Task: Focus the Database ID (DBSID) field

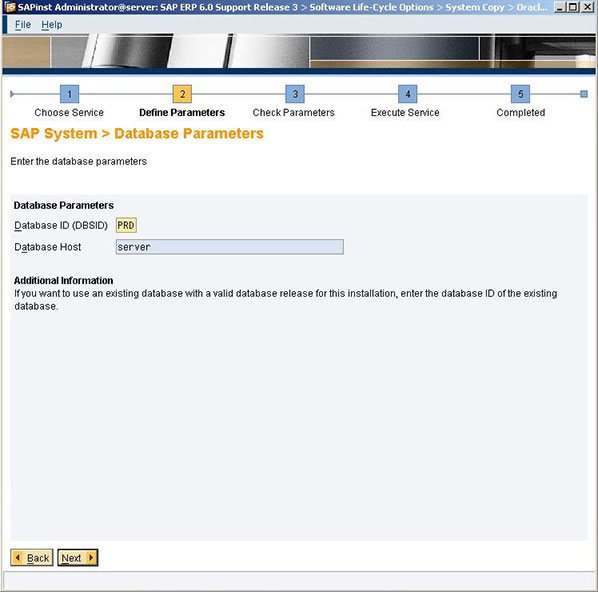Action: point(126,225)
